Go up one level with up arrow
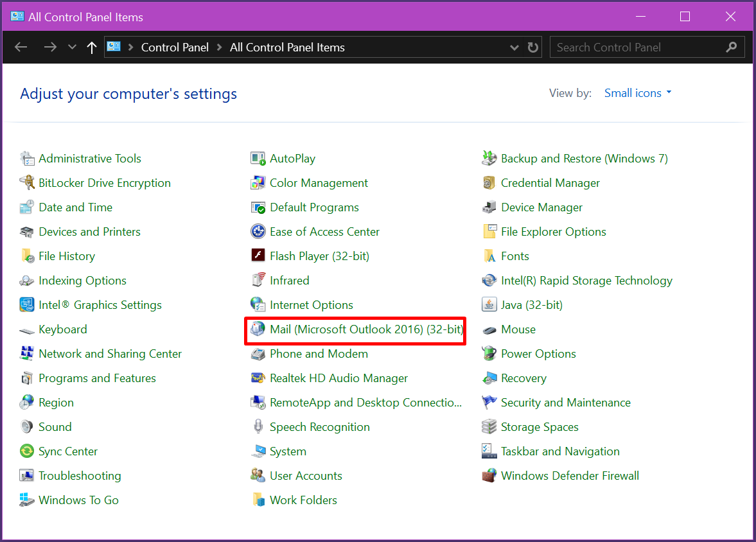The image size is (756, 542). pos(92,48)
